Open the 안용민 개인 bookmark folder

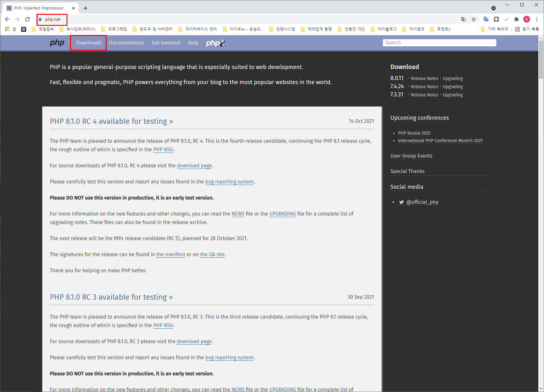click(351, 29)
